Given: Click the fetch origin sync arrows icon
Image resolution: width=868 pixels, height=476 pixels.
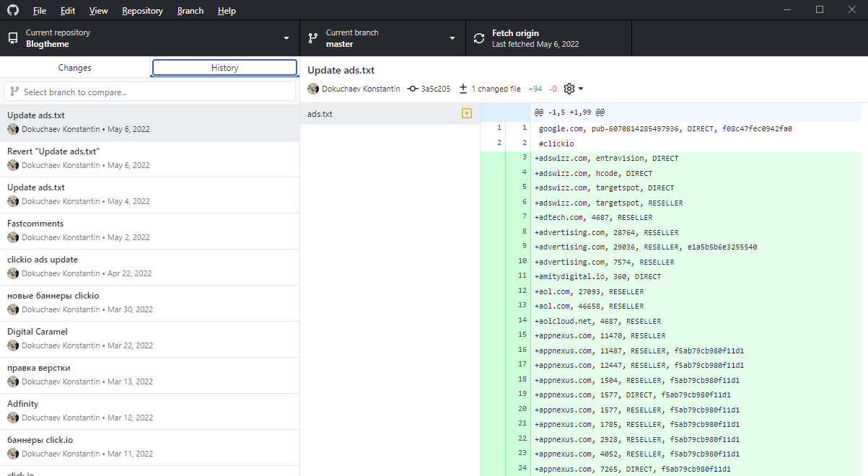Looking at the screenshot, I should coord(479,38).
